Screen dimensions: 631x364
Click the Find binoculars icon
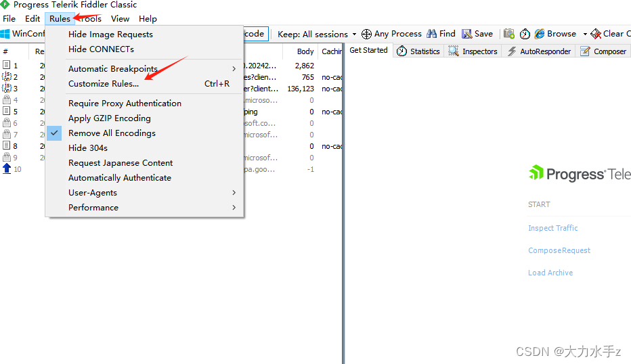pyautogui.click(x=431, y=34)
